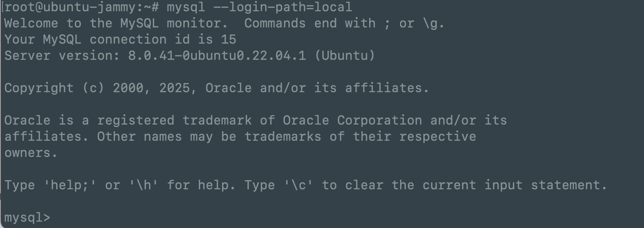Click the server version number 8.0.41-0ubuntu0.22.04.1
This screenshot has width=644, height=228.
pyautogui.click(x=217, y=56)
